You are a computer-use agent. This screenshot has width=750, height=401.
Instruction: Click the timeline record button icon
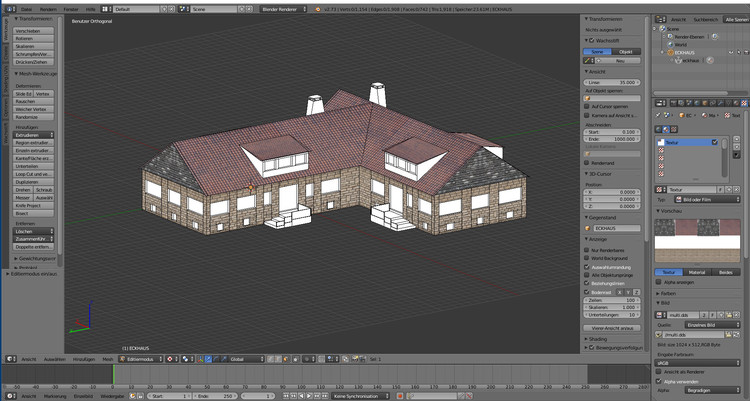pyautogui.click(x=400, y=396)
